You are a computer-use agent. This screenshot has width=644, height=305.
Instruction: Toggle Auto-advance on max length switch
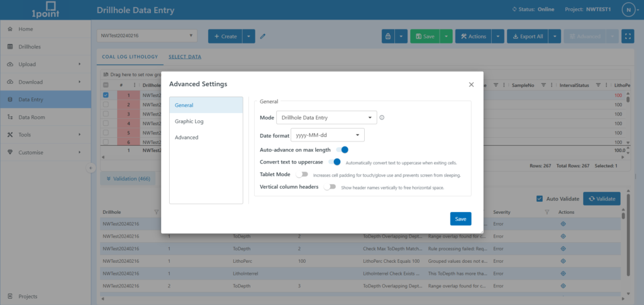pyautogui.click(x=341, y=150)
